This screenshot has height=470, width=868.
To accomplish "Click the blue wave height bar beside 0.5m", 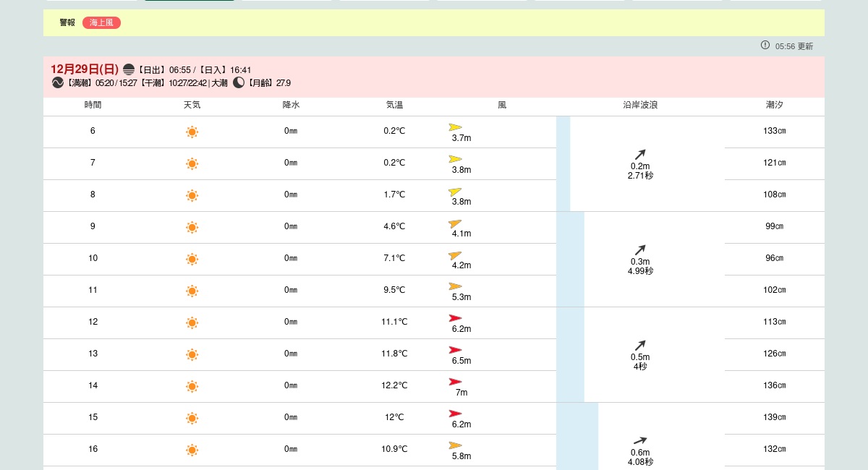I will [x=570, y=354].
